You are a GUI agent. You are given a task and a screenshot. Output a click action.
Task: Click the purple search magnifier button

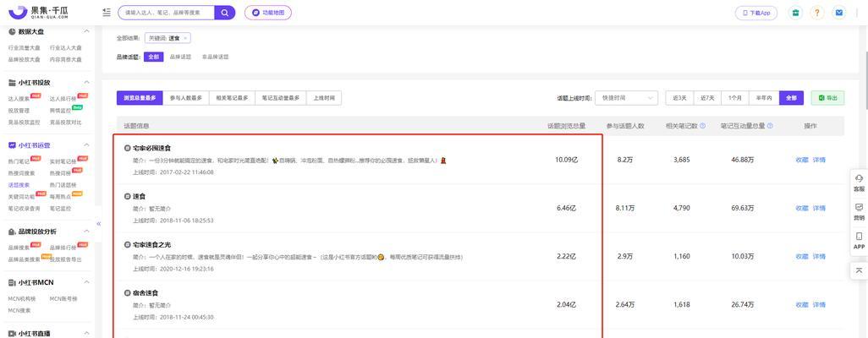pos(225,12)
